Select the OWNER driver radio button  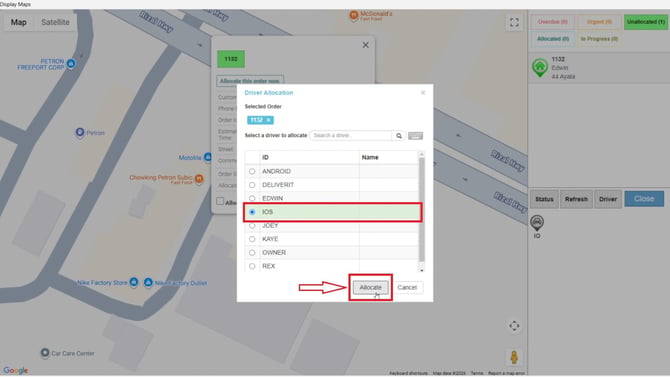coord(252,253)
